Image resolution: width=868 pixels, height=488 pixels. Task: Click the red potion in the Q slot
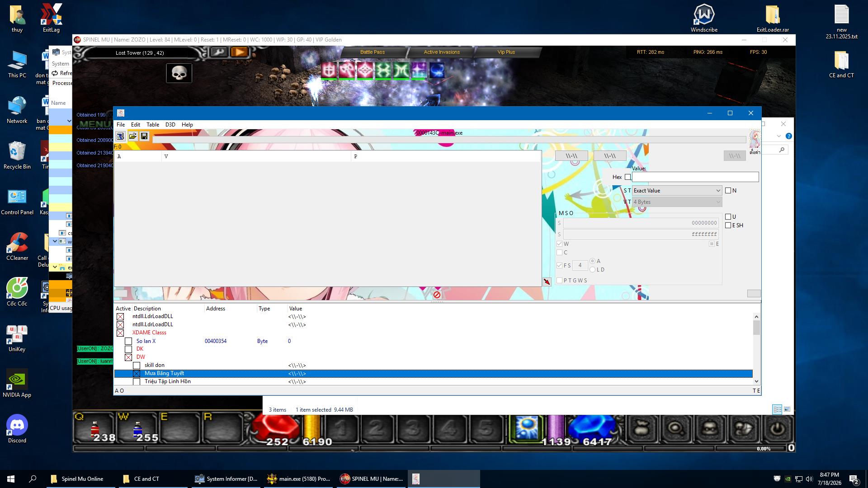pos(95,430)
